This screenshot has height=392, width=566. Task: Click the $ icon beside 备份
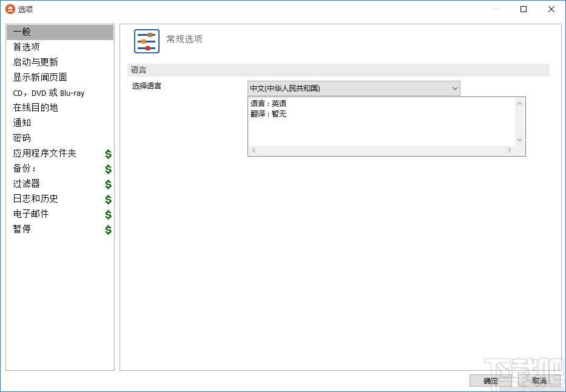click(x=108, y=169)
